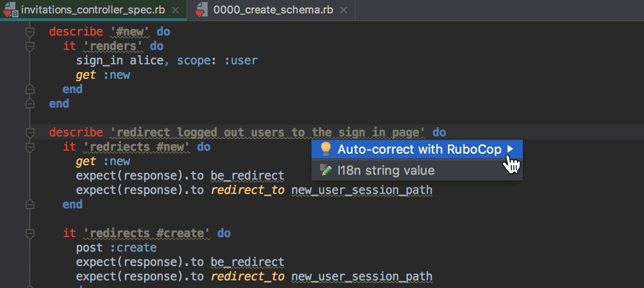Choose Auto-correct with RuboCop

[x=417, y=149]
